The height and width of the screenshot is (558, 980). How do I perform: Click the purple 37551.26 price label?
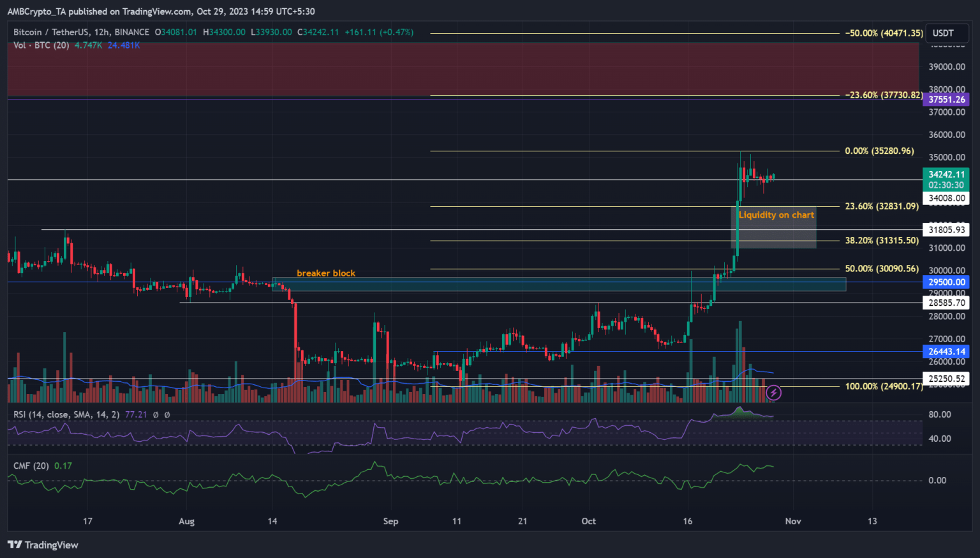click(x=946, y=100)
